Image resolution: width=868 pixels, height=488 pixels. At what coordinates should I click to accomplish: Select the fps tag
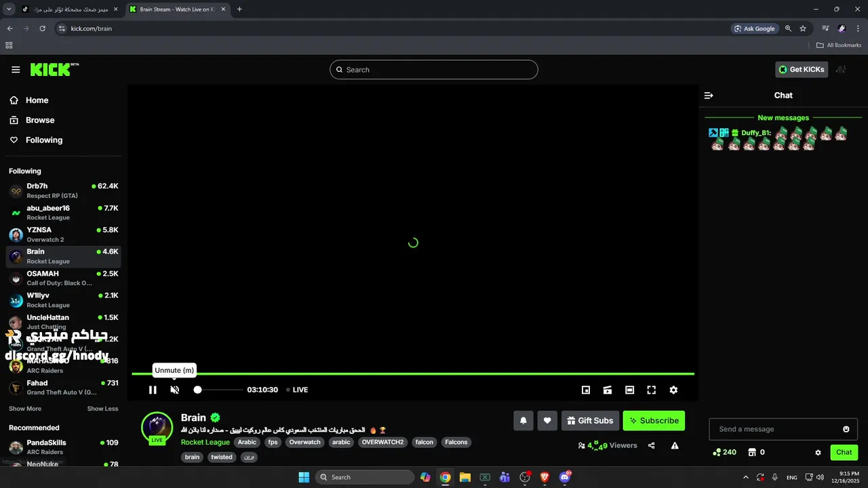(x=273, y=442)
